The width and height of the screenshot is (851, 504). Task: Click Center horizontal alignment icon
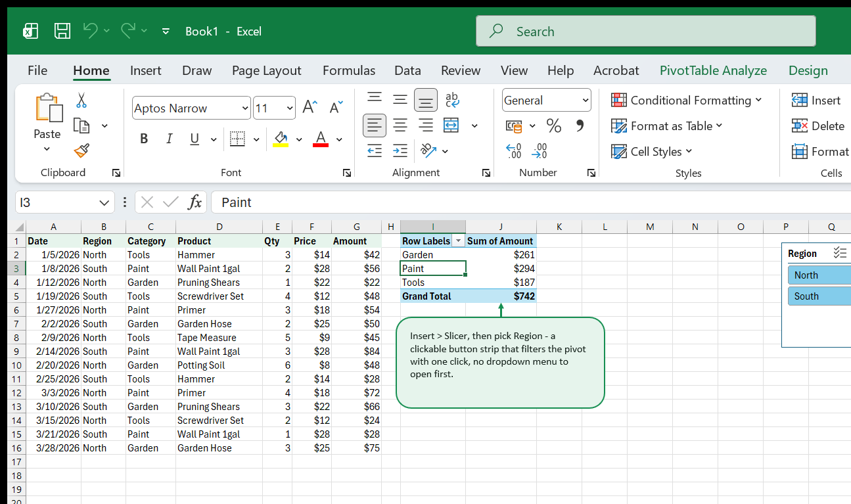tap(400, 126)
